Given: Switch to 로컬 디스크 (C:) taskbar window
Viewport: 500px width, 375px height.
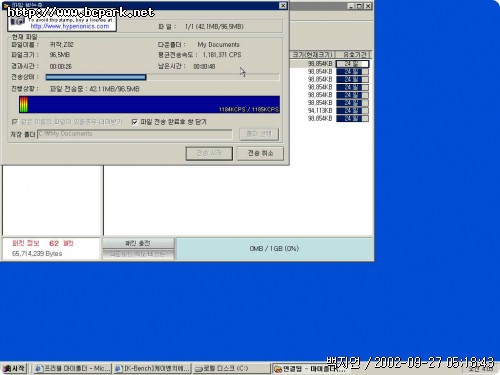Looking at the screenshot, I should tap(231, 369).
